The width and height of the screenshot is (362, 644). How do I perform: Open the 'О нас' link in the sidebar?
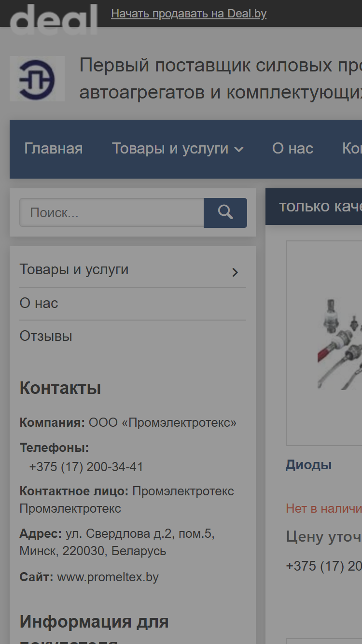[39, 303]
